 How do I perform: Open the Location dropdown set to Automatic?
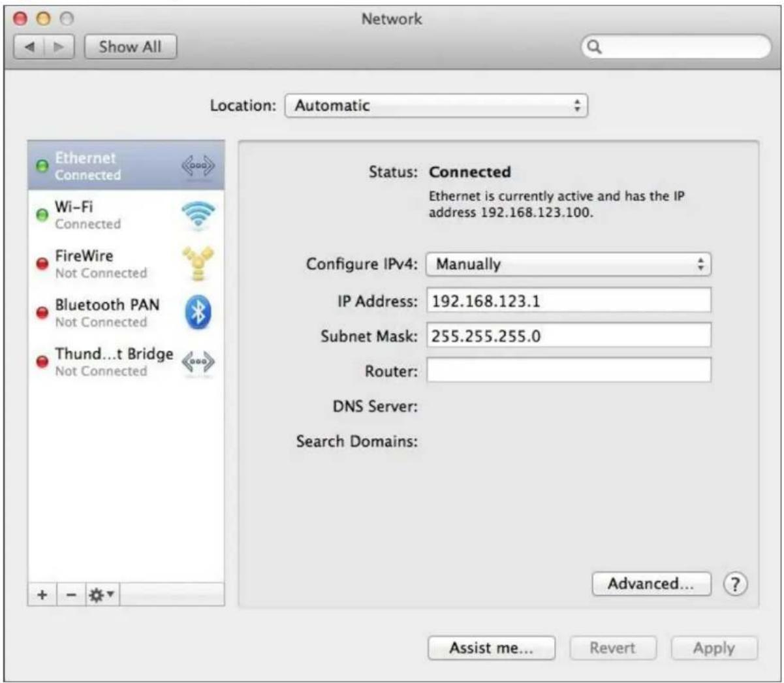(436, 106)
